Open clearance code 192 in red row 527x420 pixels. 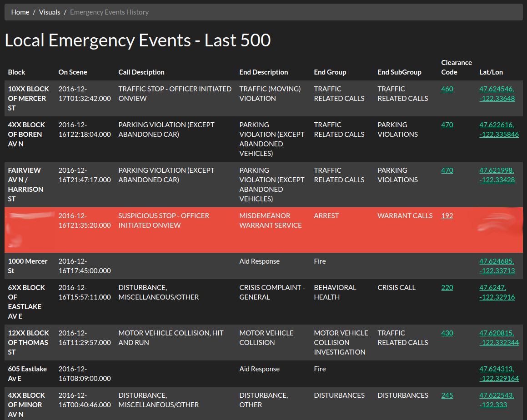[x=447, y=216]
